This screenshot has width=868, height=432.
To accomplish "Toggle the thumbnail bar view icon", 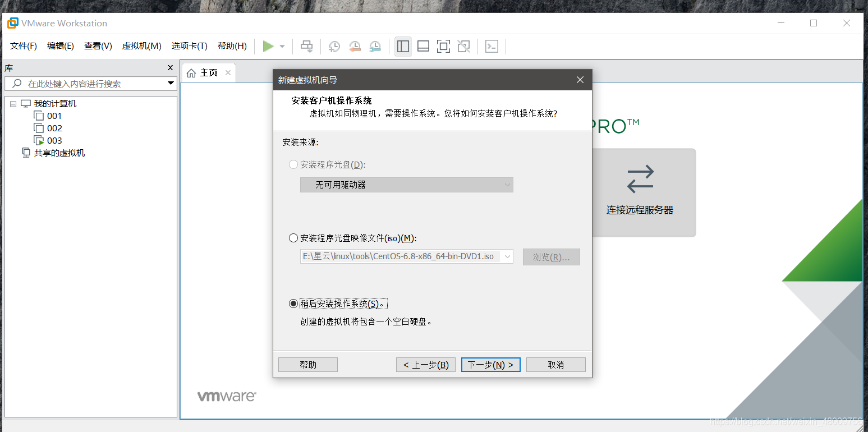I will [x=424, y=46].
